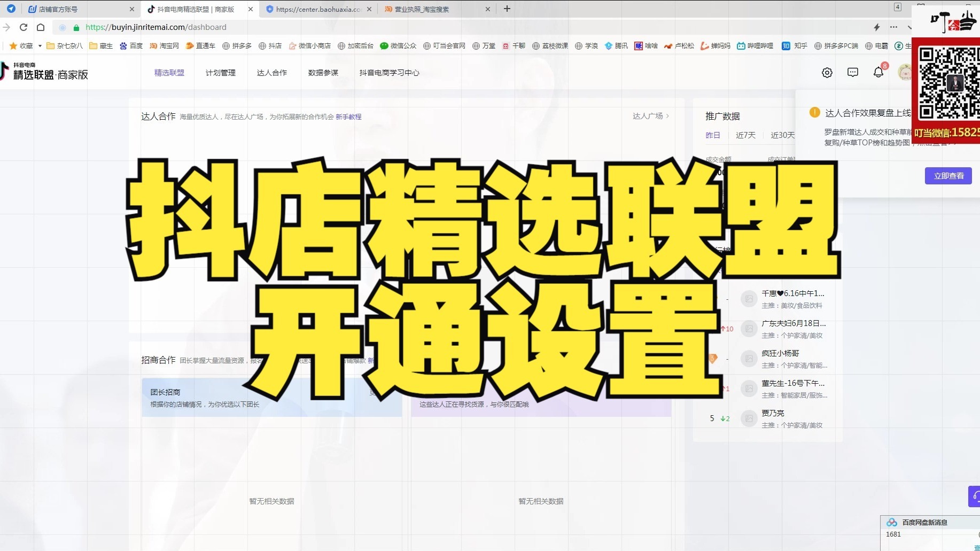The width and height of the screenshot is (980, 551).
Task: Open the 抖店 bookmark
Action: 270,46
